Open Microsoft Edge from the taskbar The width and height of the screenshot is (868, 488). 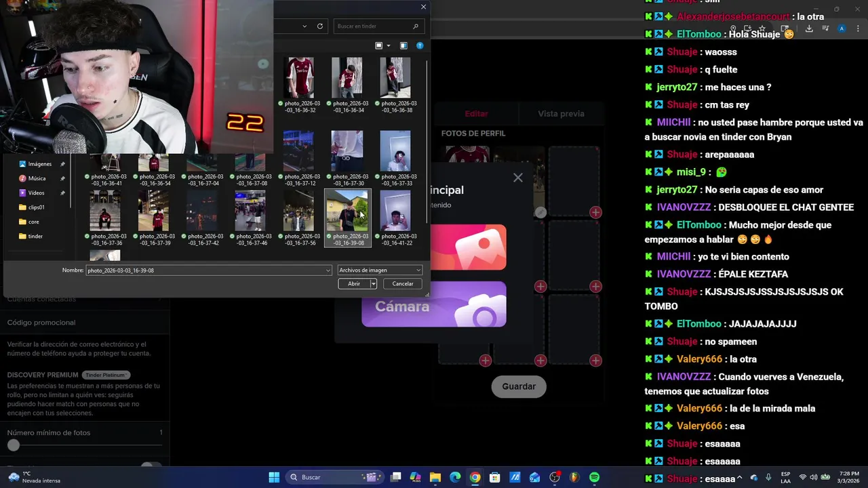(455, 477)
